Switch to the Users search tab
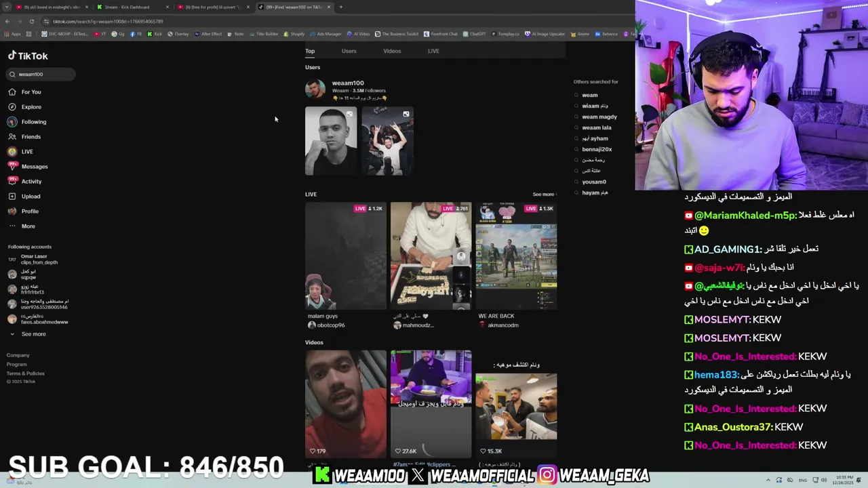 [349, 51]
